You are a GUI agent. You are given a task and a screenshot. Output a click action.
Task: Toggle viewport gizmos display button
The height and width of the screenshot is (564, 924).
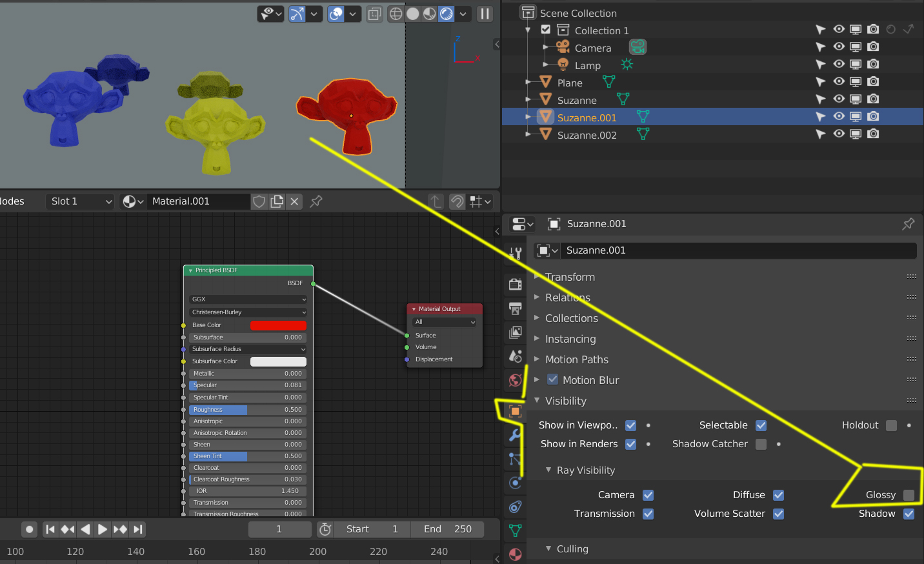click(297, 14)
